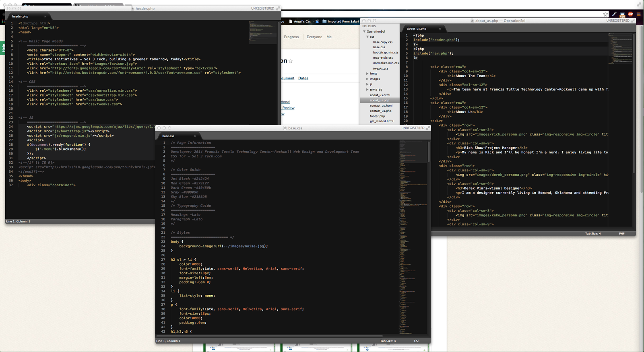Screen dimensions: 644x352
Task: Open base.css from the sidebar
Action: [x=379, y=47]
